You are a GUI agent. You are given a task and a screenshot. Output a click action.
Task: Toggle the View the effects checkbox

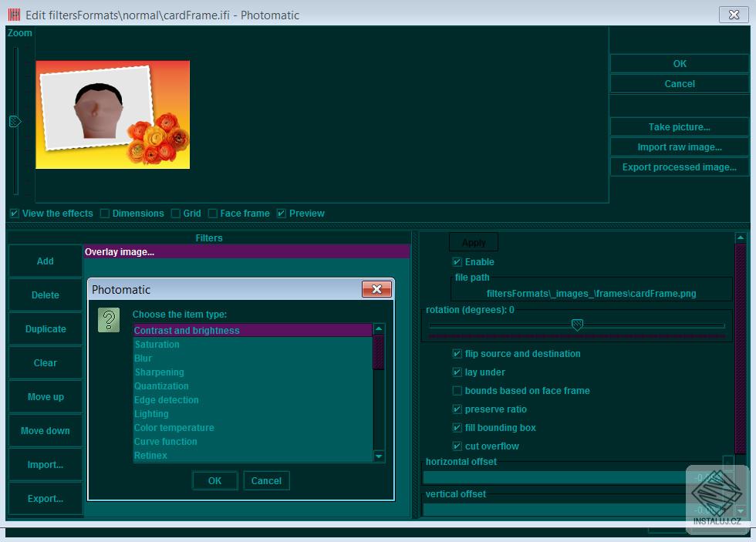click(15, 214)
